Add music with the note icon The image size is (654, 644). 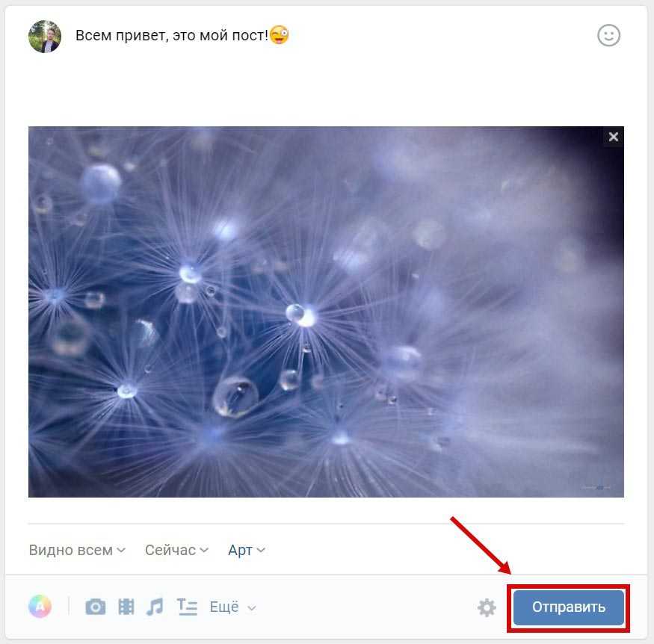155,607
